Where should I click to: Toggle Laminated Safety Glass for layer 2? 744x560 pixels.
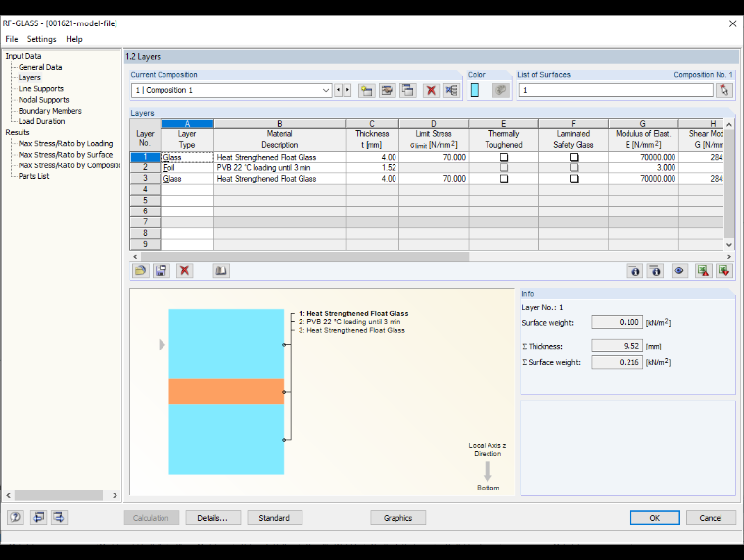574,168
